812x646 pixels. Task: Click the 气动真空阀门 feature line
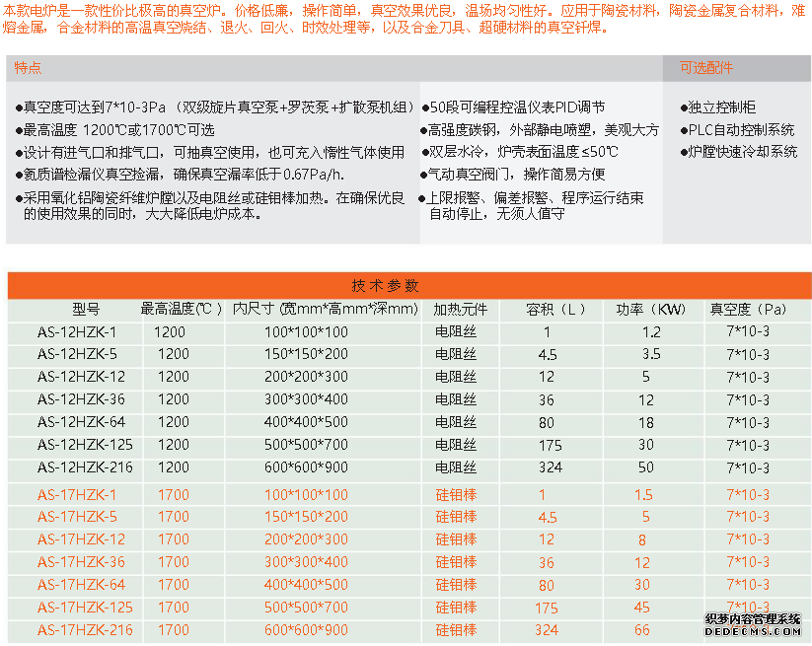point(513,174)
